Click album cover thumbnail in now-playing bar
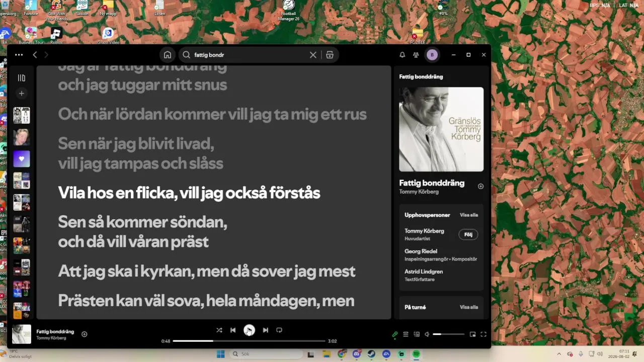This screenshot has height=362, width=644. (22, 334)
